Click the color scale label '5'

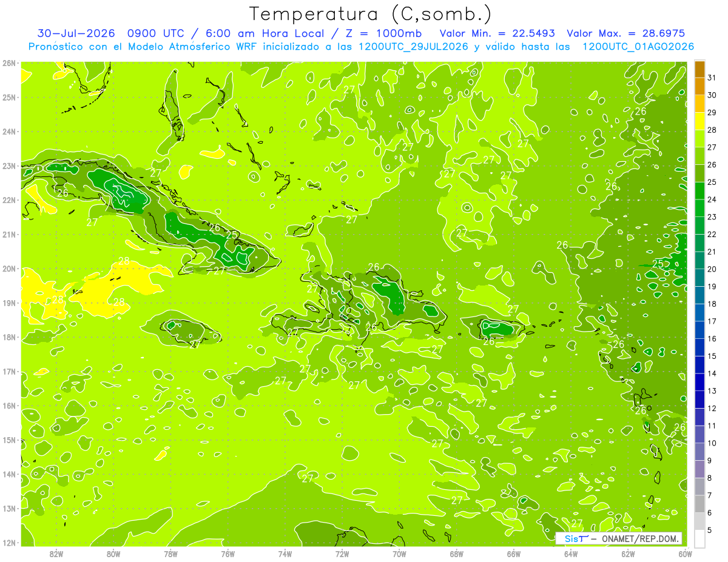pyautogui.click(x=710, y=530)
